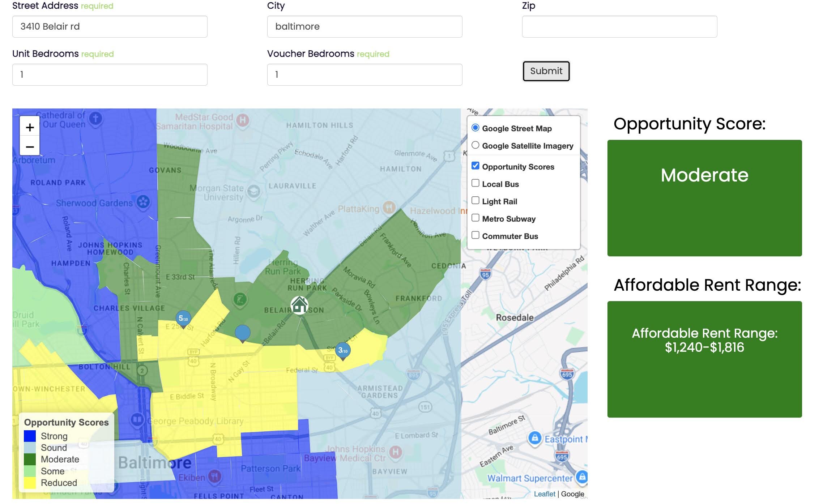
Task: Click Morgan State University map icon
Action: point(254,192)
